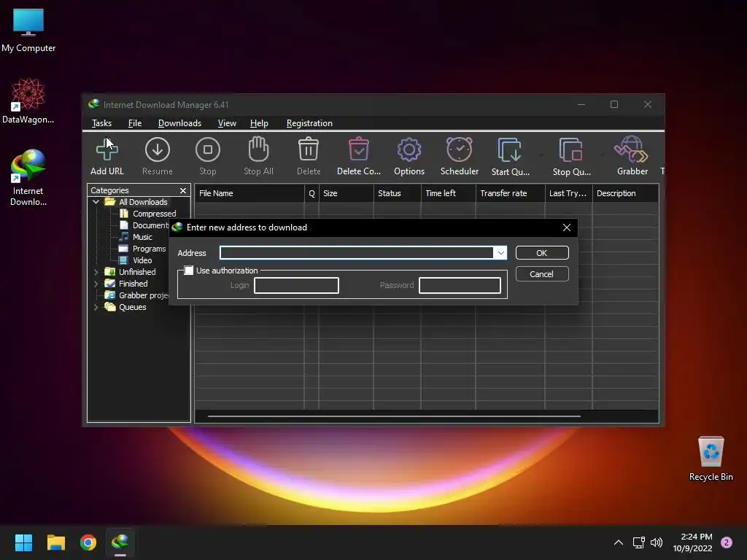The height and width of the screenshot is (560, 747).
Task: Click the horizontal scrollbar of the download list
Action: tap(394, 416)
